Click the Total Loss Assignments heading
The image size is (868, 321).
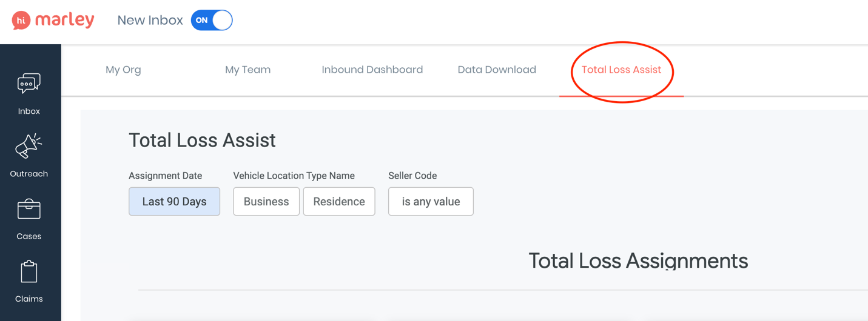[638, 261]
